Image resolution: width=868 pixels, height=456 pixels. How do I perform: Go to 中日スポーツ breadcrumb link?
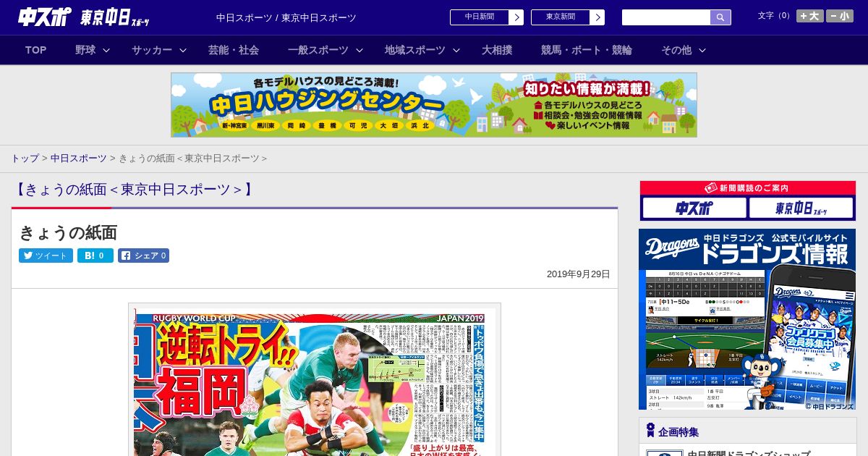pyautogui.click(x=79, y=159)
